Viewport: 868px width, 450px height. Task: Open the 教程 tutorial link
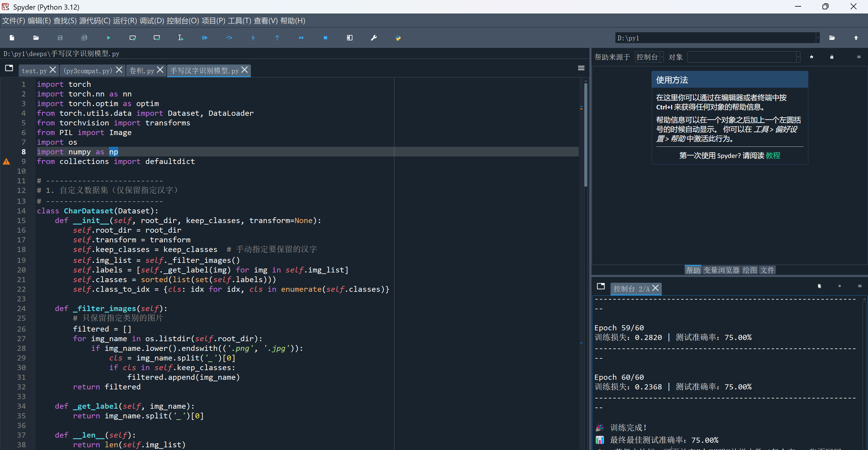tap(773, 156)
